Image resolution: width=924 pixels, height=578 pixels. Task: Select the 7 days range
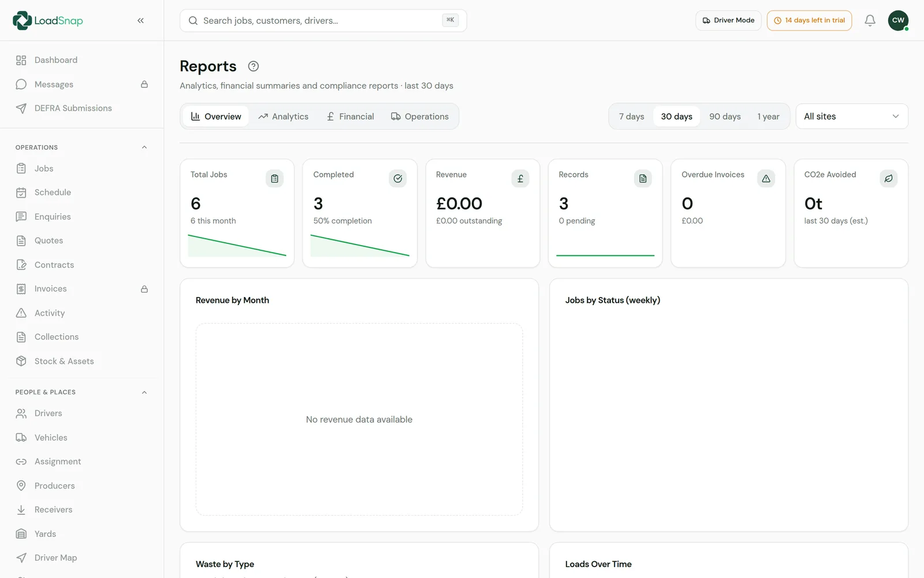(x=631, y=116)
